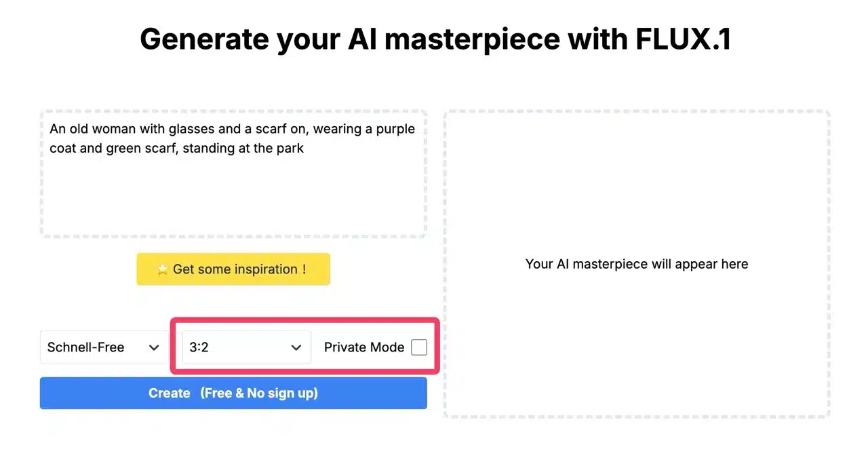This screenshot has width=868, height=475.
Task: Click the "Private Mode" label text
Action: [x=363, y=347]
